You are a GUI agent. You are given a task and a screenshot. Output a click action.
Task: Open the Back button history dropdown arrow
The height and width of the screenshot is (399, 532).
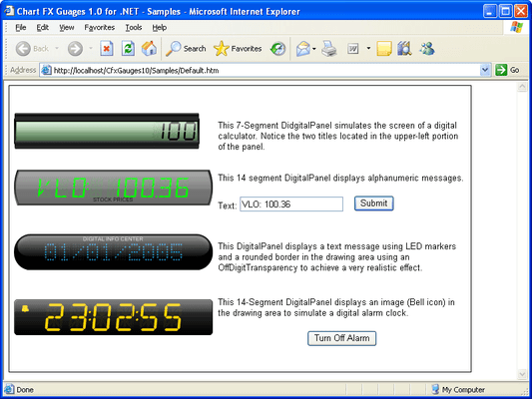[x=57, y=49]
